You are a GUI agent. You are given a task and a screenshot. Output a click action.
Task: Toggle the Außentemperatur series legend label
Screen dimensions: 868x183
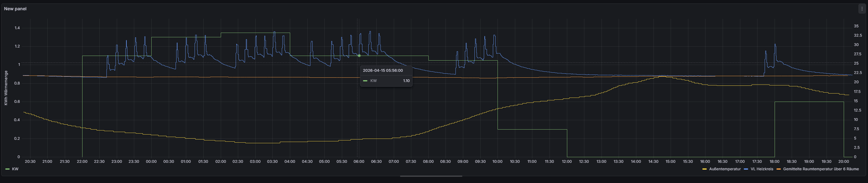tap(724, 169)
